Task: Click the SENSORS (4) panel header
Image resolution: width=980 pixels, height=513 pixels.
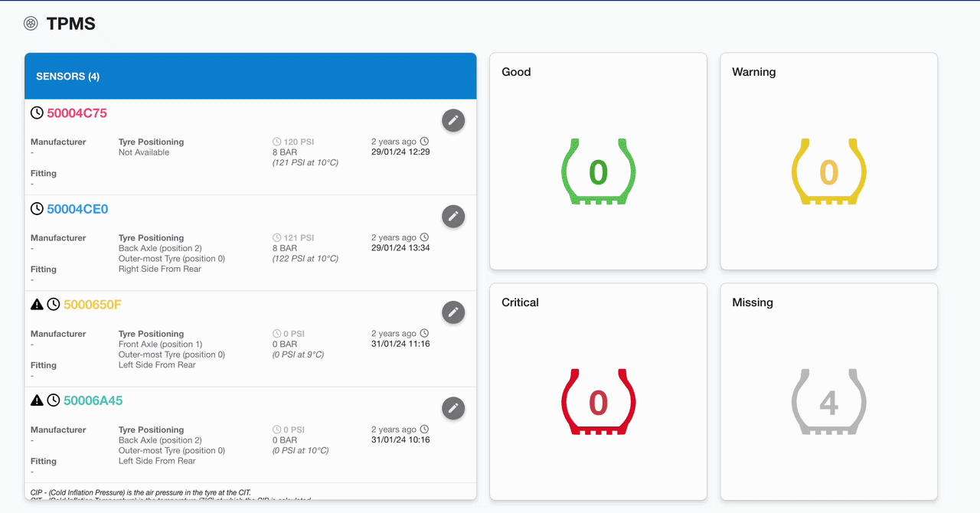Action: 67,77
